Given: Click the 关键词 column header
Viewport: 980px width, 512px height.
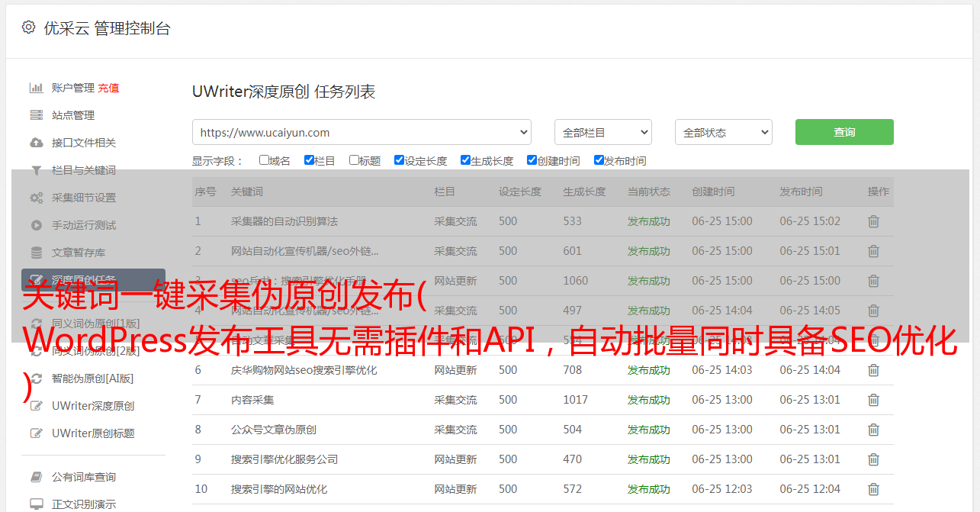Looking at the screenshot, I should [x=247, y=192].
